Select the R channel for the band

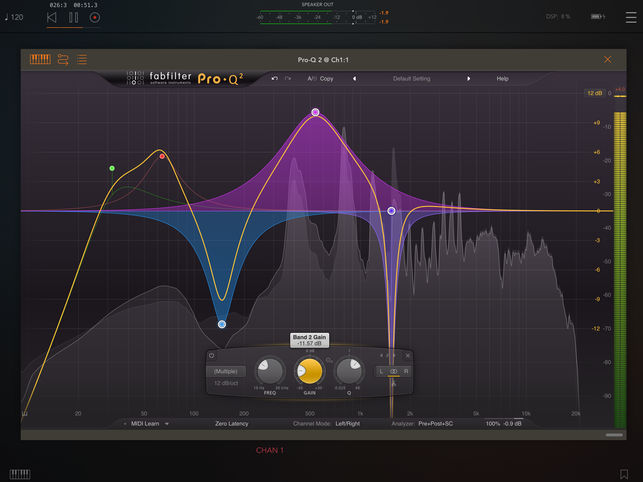(x=406, y=371)
